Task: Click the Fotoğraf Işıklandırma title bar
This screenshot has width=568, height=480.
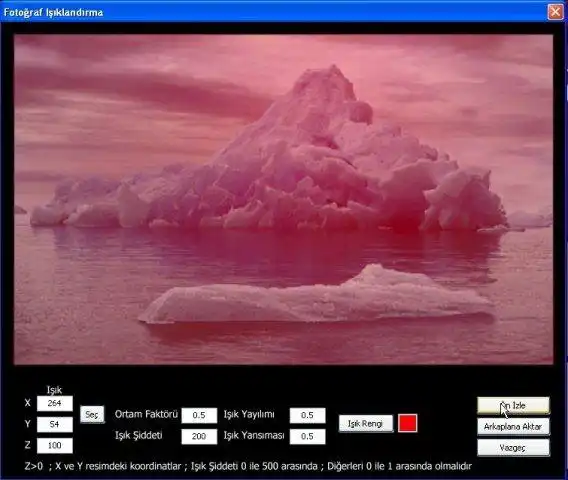Action: [x=272, y=12]
